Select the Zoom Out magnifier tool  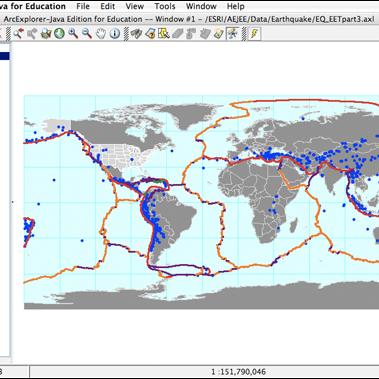coord(87,34)
